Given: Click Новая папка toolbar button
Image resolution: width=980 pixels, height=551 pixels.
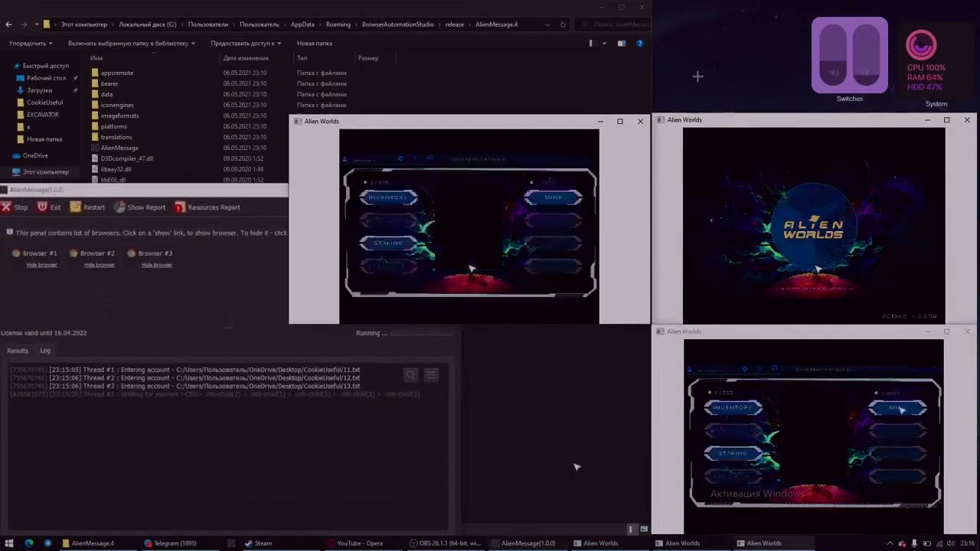Looking at the screenshot, I should [315, 44].
